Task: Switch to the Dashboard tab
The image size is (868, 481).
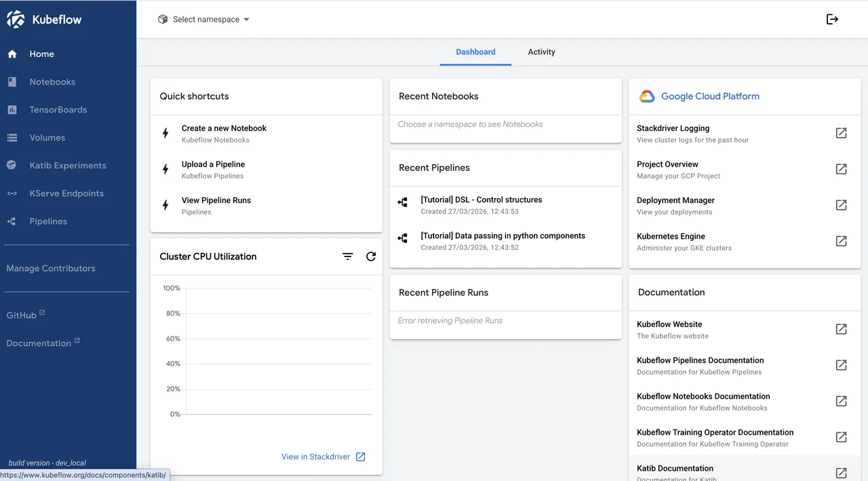Action: [475, 52]
